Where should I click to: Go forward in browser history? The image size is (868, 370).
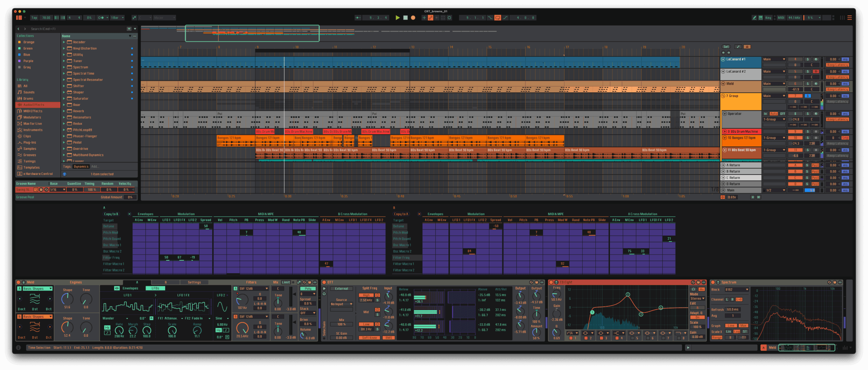[25, 29]
